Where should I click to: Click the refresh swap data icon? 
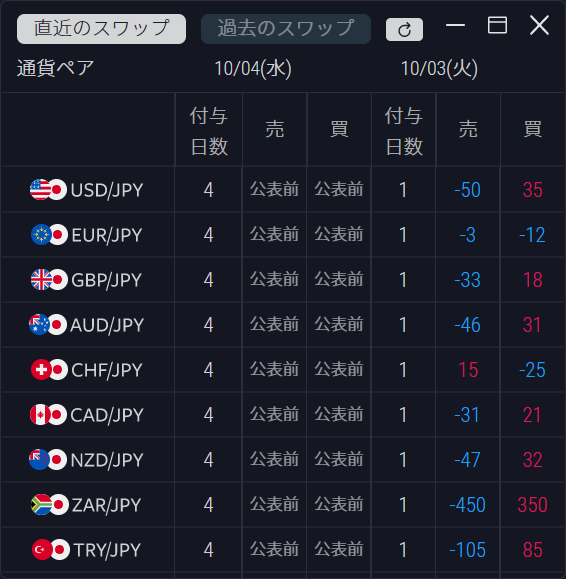pos(404,30)
